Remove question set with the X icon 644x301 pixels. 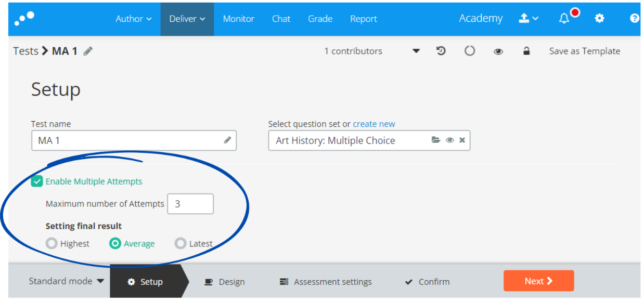[x=462, y=140]
